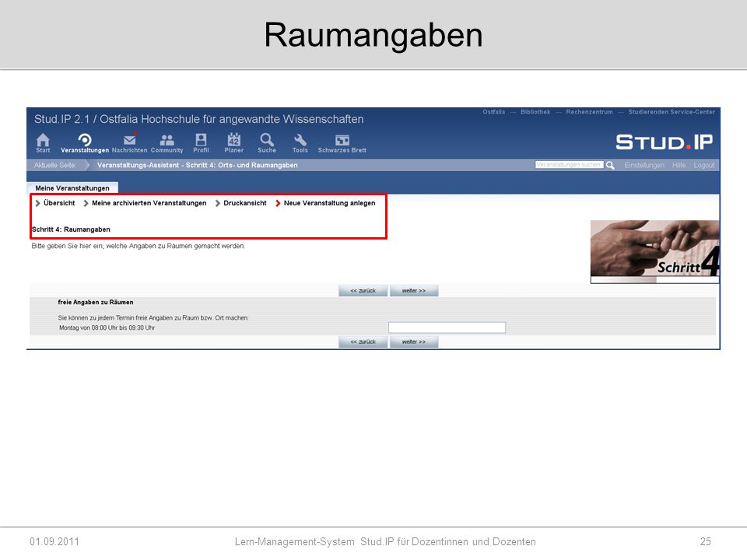Image resolution: width=747 pixels, height=560 pixels.
Task: Open the Studierenden Service-Center link
Action: [x=672, y=112]
